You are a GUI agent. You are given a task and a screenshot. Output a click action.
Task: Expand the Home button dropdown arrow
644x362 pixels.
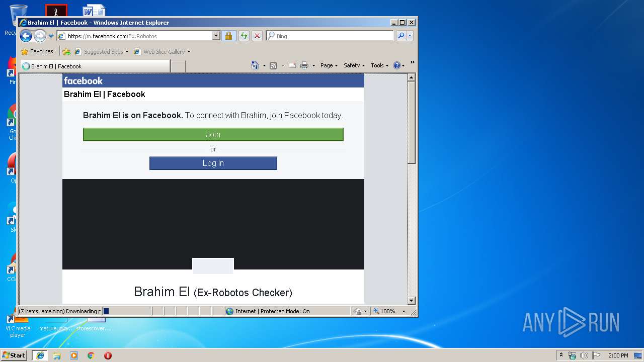(x=264, y=65)
